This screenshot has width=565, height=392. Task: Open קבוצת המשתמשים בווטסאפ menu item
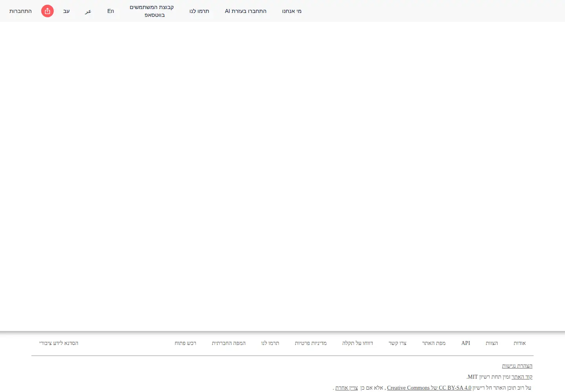point(152,11)
